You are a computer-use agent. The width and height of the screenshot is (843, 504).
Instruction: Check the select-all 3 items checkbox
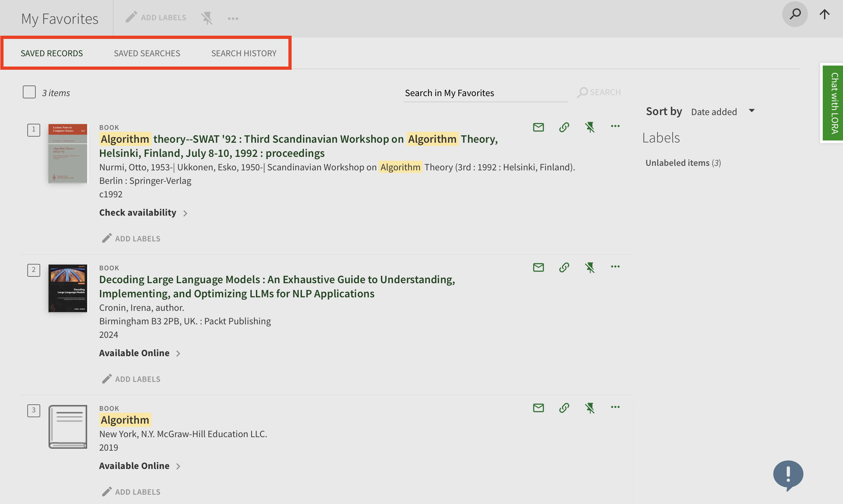29,92
